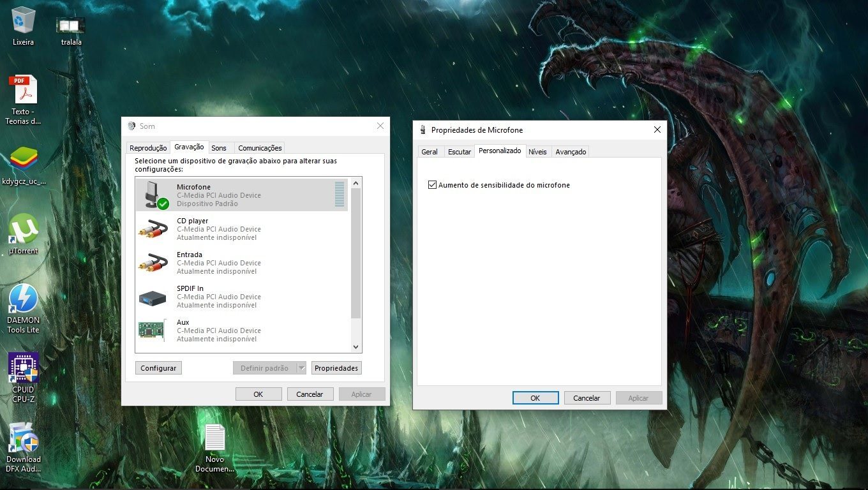
Task: Click Cancelar in Propriedades de Microfone
Action: click(587, 398)
